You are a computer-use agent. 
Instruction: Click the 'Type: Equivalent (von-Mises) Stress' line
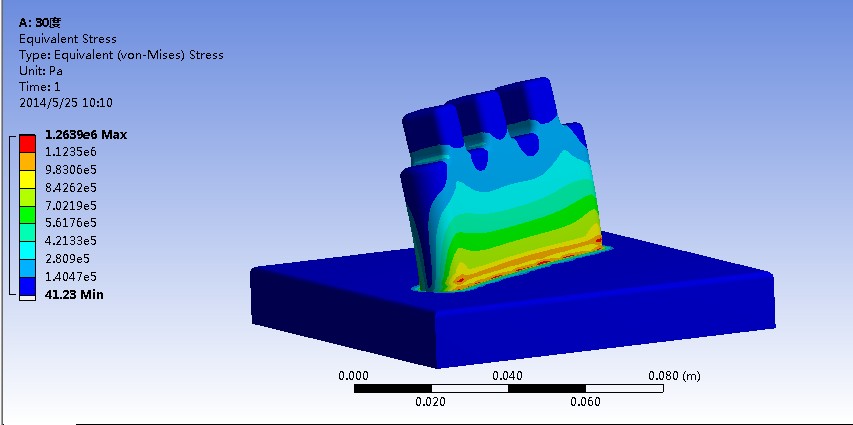coord(121,55)
